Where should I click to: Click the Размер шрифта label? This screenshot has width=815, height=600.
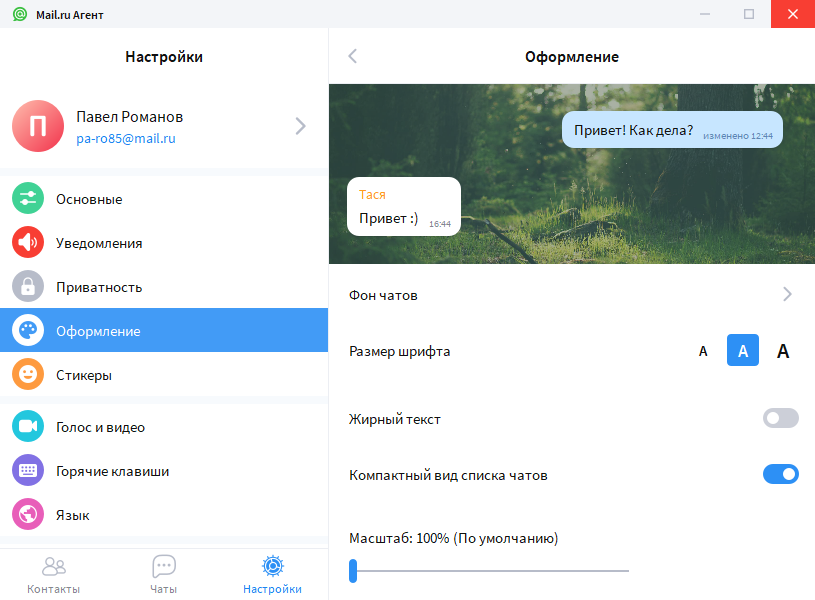(399, 351)
